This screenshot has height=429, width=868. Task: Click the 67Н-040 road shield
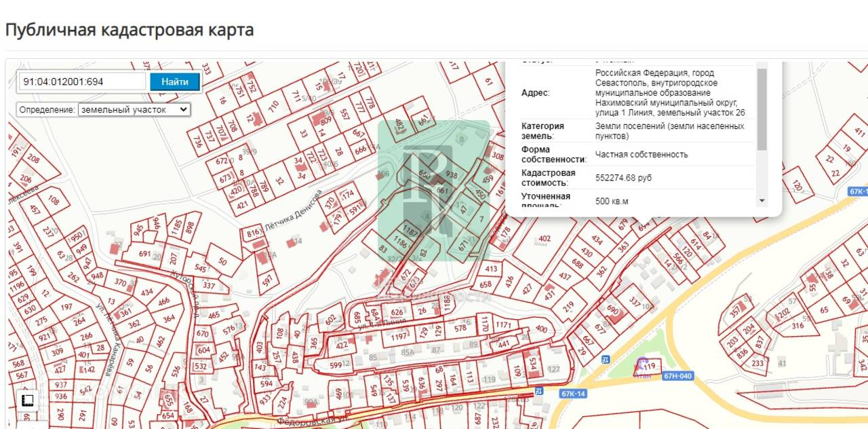678,375
